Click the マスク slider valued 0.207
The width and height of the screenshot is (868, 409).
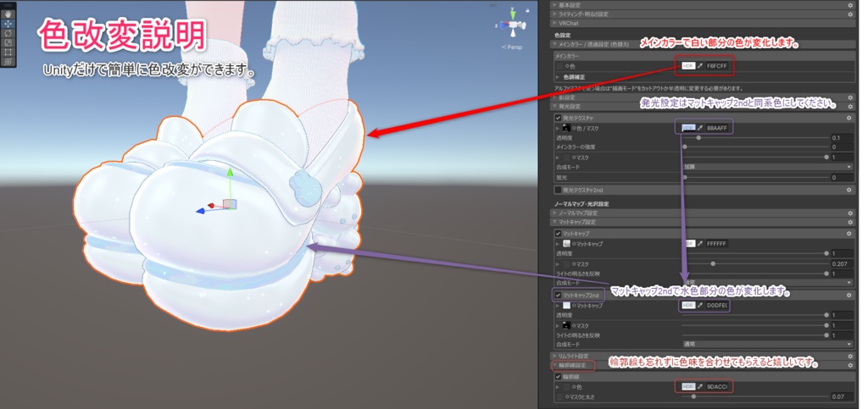pyautogui.click(x=755, y=263)
